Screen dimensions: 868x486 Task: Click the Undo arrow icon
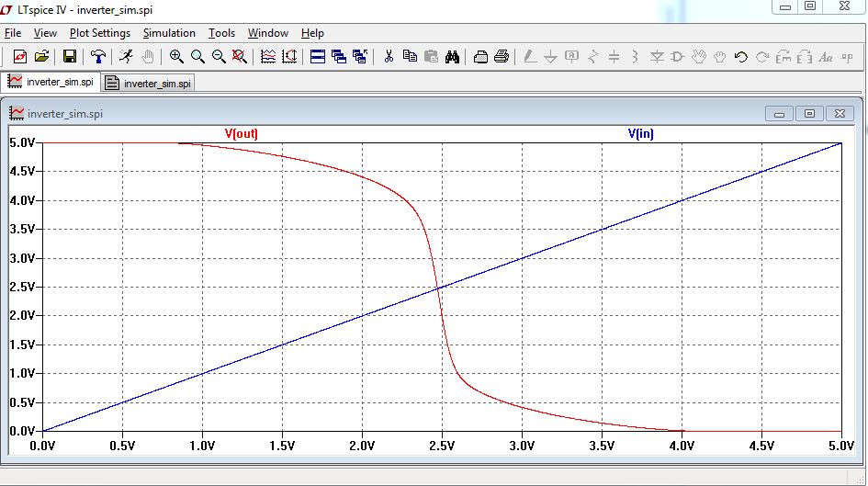pos(741,57)
